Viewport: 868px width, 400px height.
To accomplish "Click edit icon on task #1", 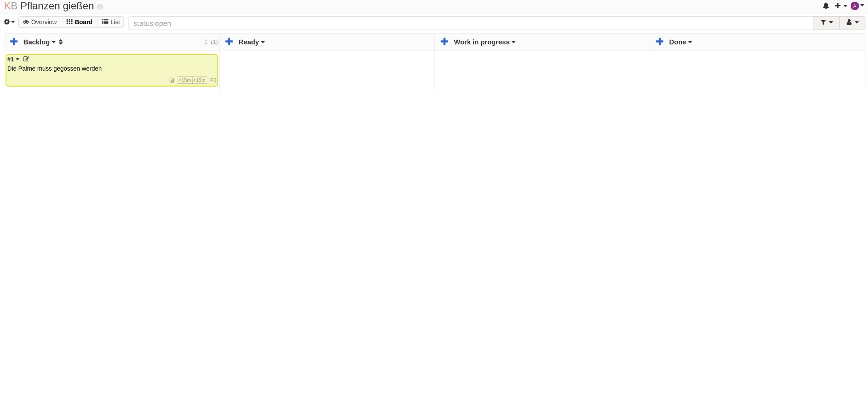I will [x=26, y=59].
